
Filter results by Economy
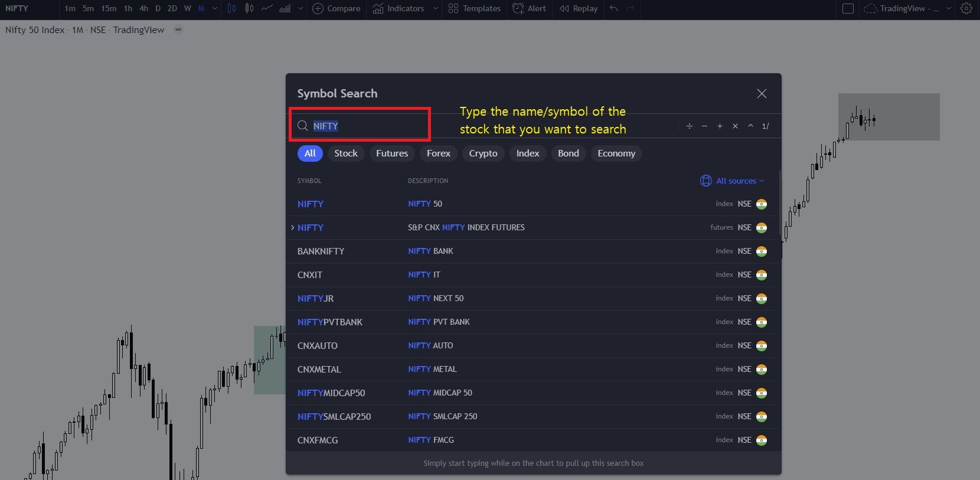616,154
